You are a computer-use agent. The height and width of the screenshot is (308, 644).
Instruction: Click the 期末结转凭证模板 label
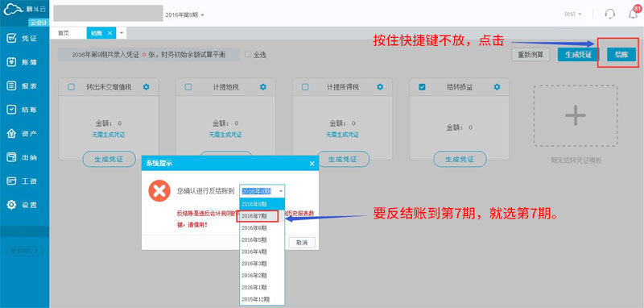coord(576,160)
